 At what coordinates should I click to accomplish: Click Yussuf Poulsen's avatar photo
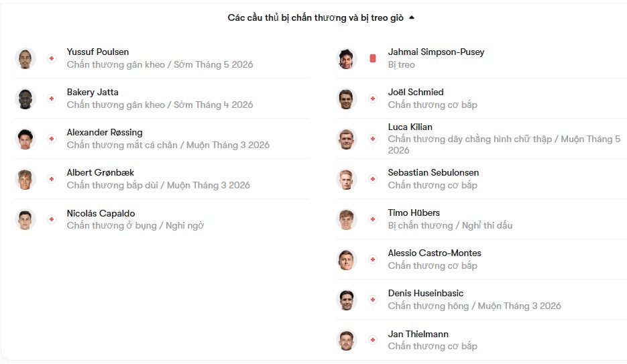coord(25,58)
